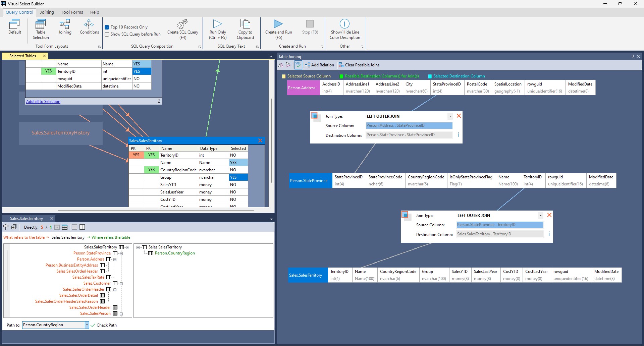Image resolution: width=644 pixels, height=346 pixels.
Task: Click the Sales.SalesTerritoryHistory table block
Action: tap(61, 133)
